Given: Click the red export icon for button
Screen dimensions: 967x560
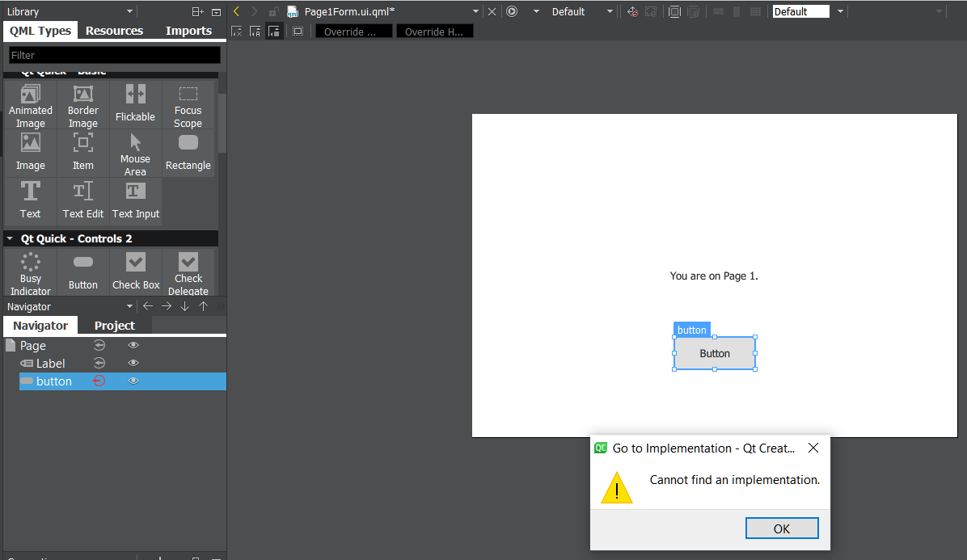Looking at the screenshot, I should (99, 381).
